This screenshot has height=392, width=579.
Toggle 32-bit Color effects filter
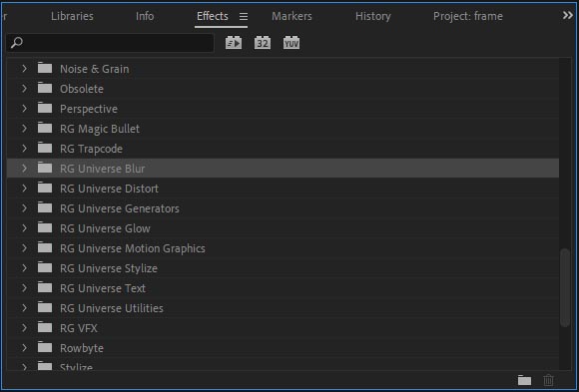click(263, 43)
